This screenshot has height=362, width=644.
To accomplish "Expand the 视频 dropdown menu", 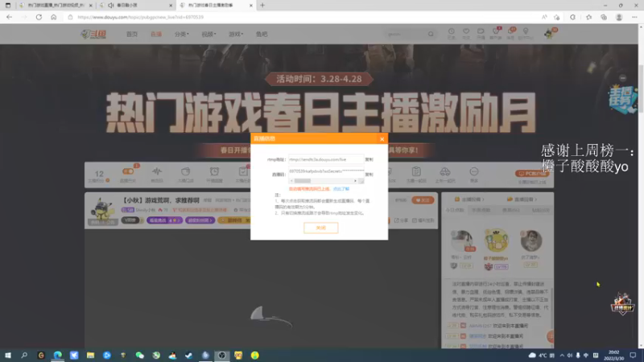I will coord(208,34).
